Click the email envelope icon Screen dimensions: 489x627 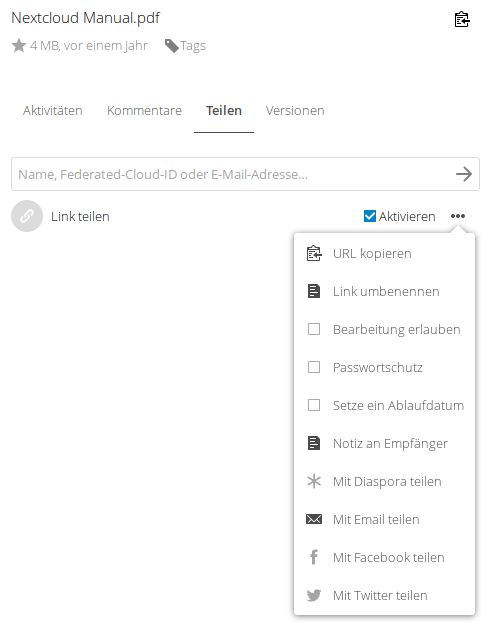pos(314,519)
